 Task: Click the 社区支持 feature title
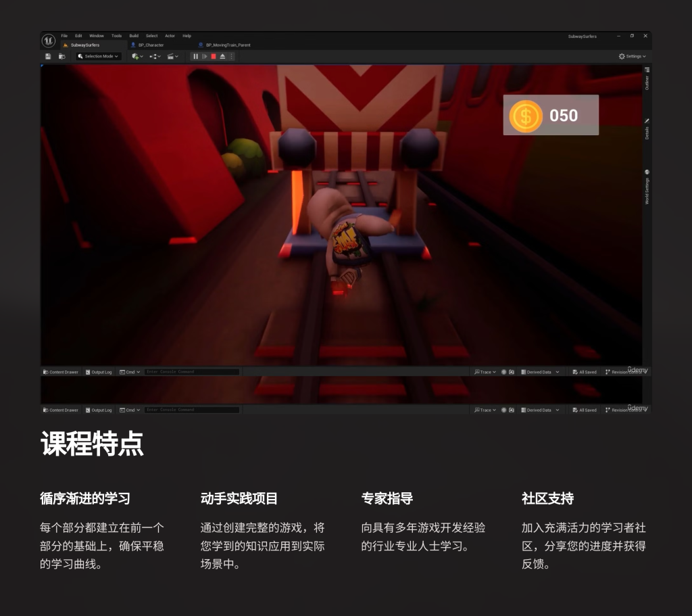coord(547,498)
